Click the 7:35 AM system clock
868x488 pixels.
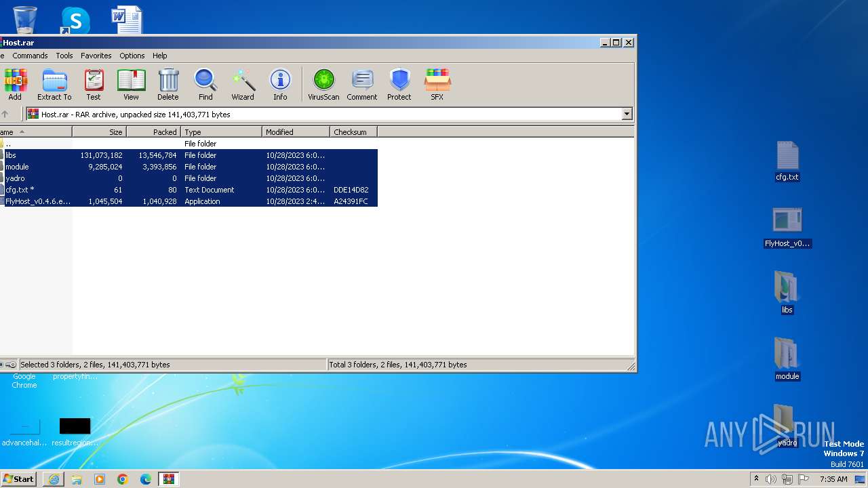[833, 479]
